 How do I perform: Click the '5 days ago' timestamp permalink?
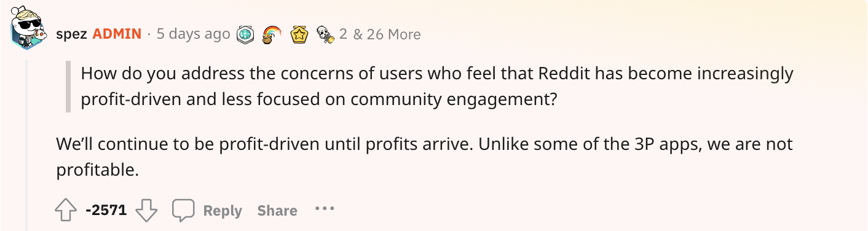pos(194,34)
